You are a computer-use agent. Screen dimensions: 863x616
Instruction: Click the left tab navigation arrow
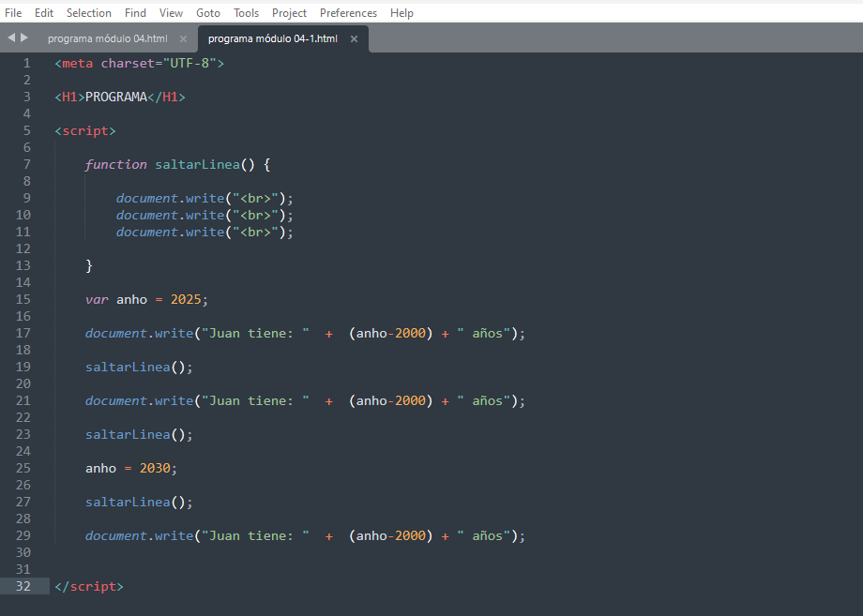11,38
